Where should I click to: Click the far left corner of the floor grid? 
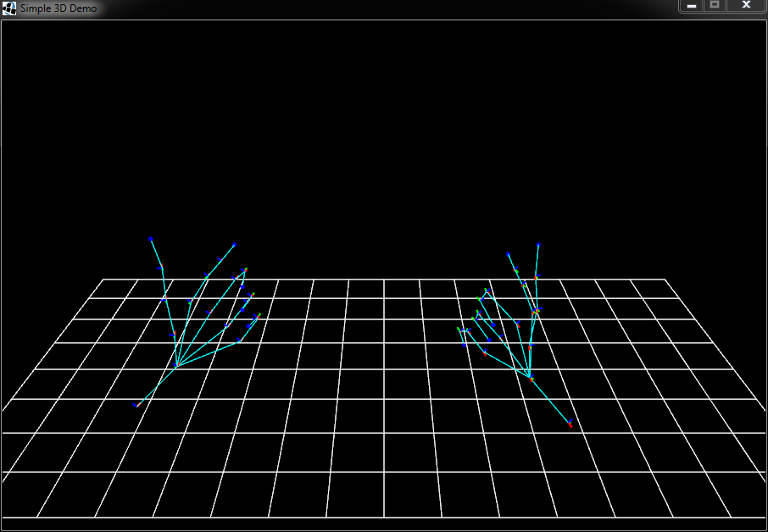click(103, 280)
